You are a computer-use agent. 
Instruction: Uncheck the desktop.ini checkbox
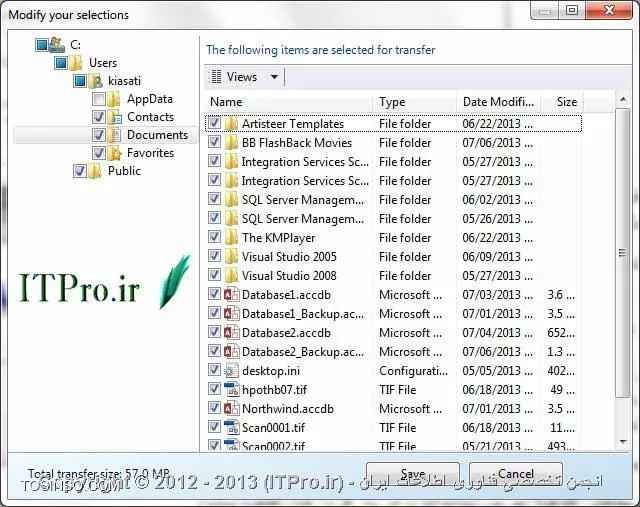[x=215, y=370]
